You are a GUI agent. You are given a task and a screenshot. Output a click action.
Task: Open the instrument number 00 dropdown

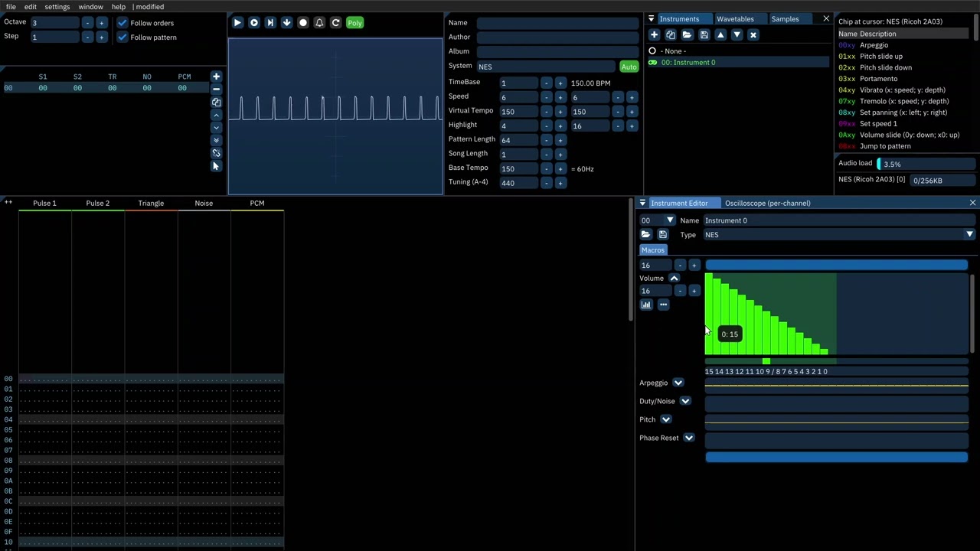[x=670, y=220]
